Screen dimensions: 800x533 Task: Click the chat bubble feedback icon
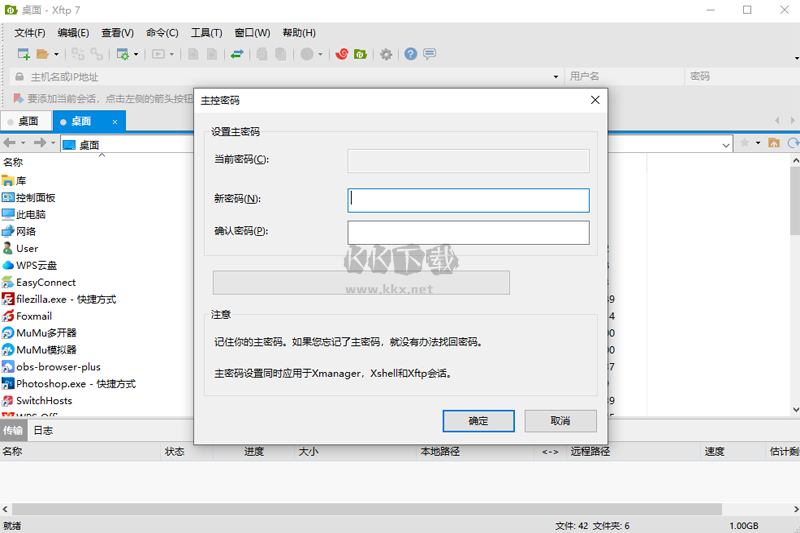click(x=430, y=54)
